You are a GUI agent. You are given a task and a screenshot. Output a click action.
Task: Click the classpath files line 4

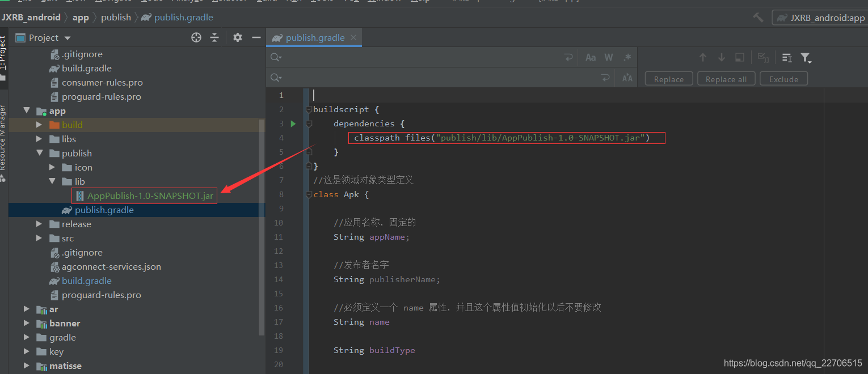502,138
